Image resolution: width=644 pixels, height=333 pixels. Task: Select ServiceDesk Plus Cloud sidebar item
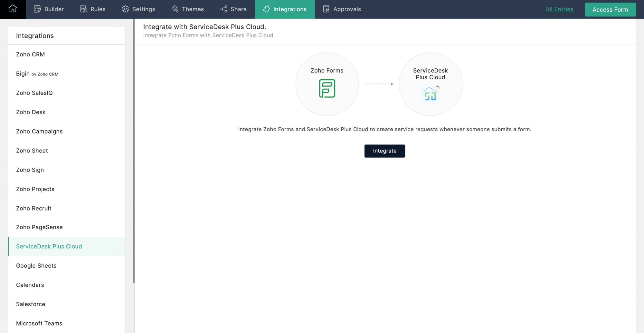(67, 247)
